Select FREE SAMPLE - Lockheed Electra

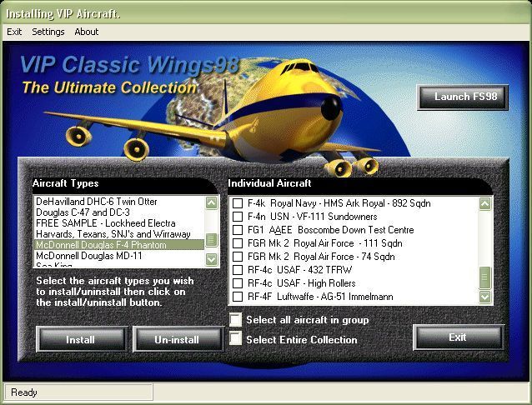(x=119, y=223)
